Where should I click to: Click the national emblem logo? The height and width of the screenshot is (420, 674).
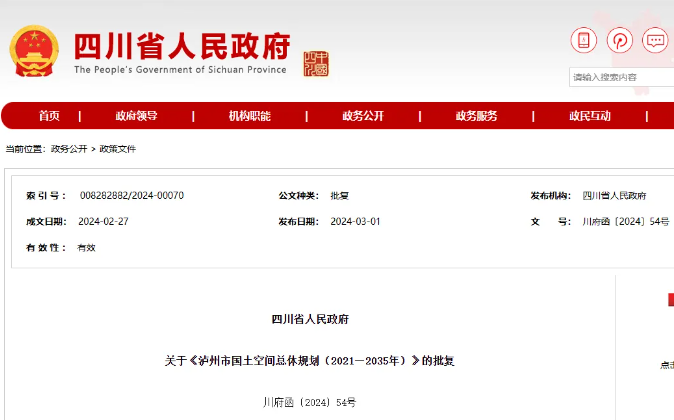(34, 51)
